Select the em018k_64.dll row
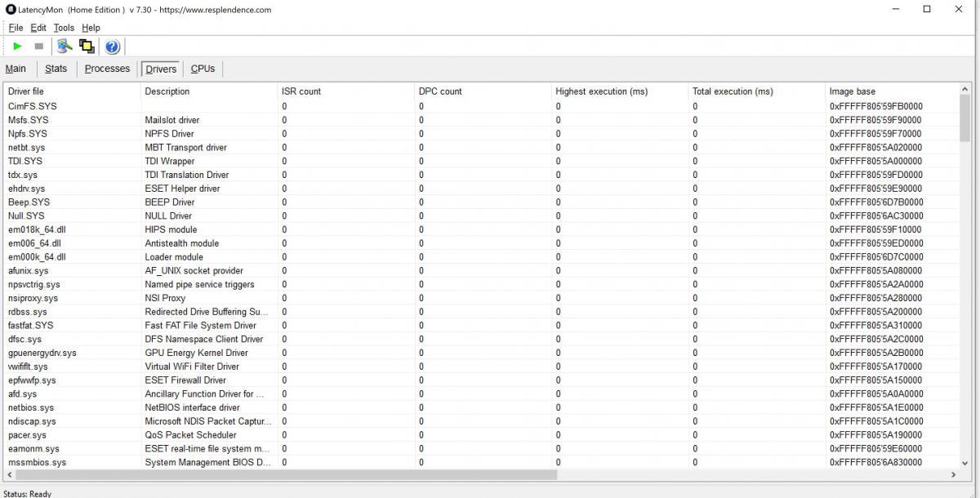Viewport: 980px width, 498px height. pyautogui.click(x=482, y=229)
